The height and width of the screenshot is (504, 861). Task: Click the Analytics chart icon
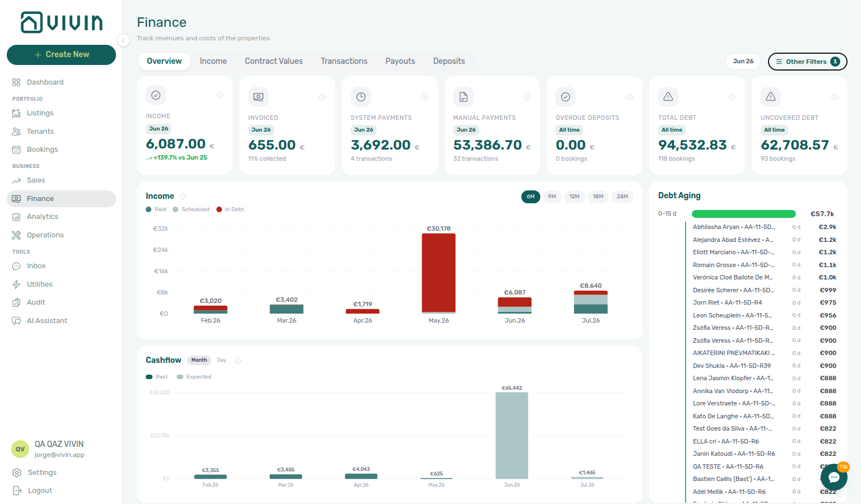pyautogui.click(x=16, y=217)
